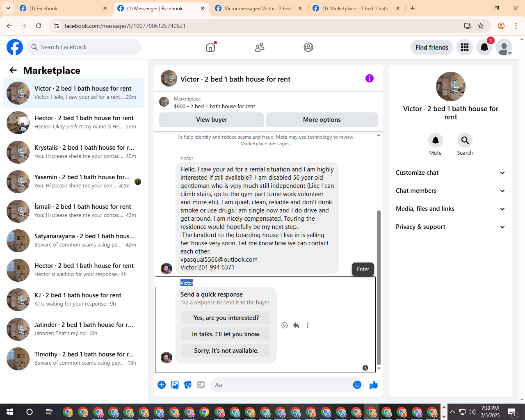Open volume control in system tray
This screenshot has height=420, width=525.
472,412
